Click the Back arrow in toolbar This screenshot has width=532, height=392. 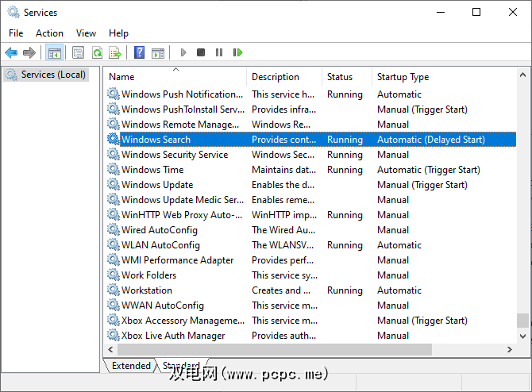point(11,53)
